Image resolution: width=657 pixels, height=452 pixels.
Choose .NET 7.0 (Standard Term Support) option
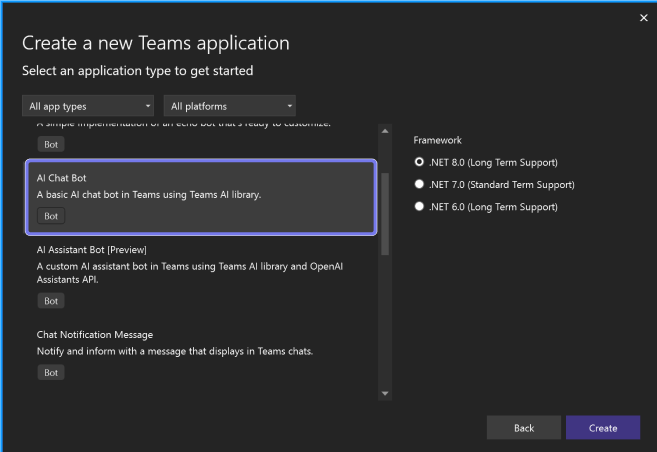(x=420, y=185)
